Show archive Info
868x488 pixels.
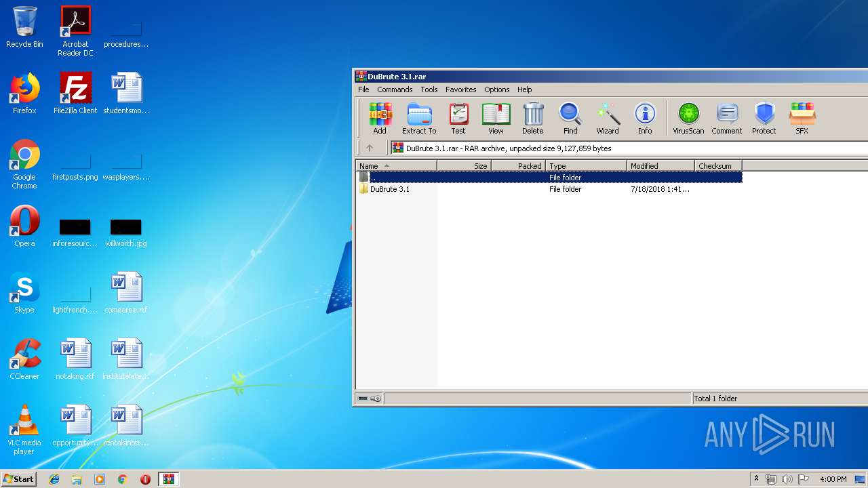[645, 119]
